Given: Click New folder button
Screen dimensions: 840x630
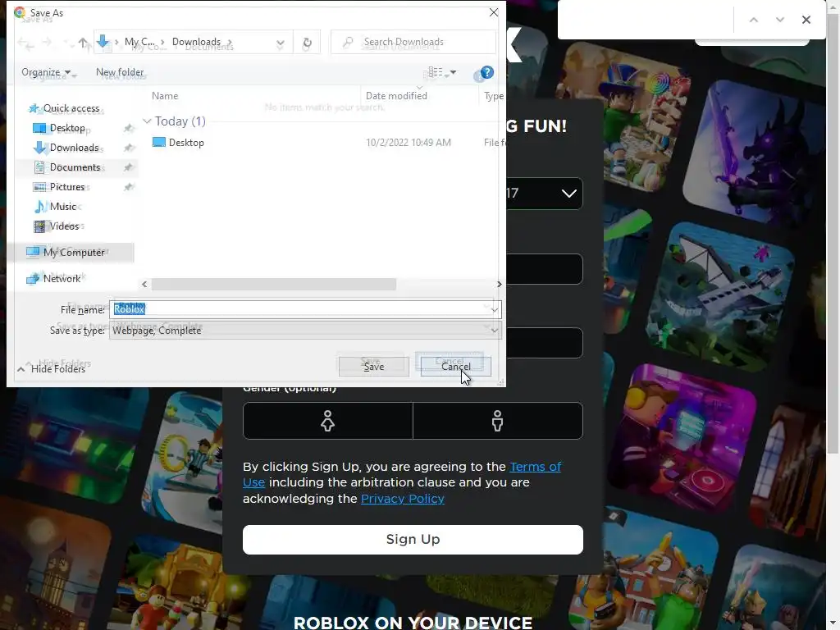Looking at the screenshot, I should point(120,72).
